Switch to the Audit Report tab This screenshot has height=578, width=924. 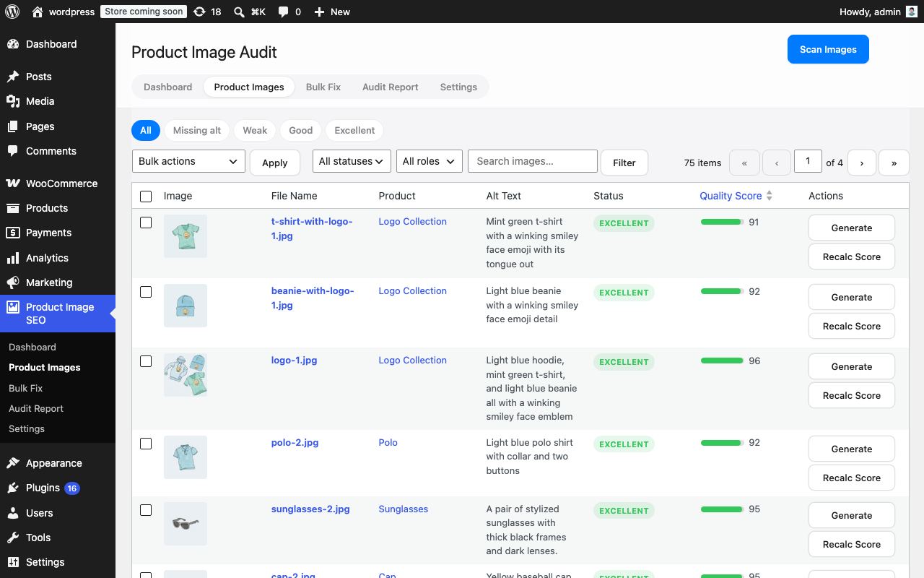(x=391, y=87)
